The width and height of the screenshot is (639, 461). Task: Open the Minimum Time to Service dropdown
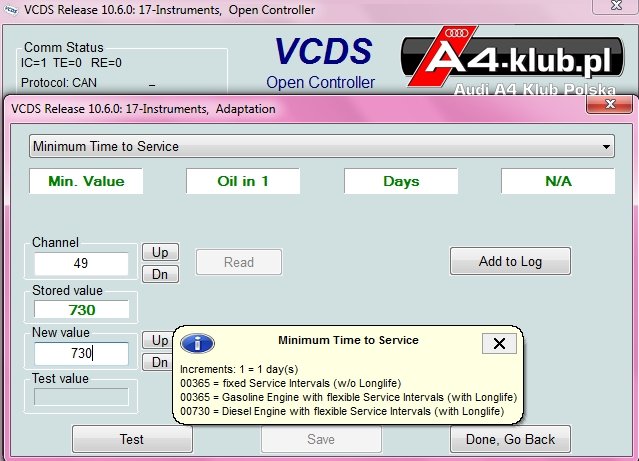[x=322, y=146]
